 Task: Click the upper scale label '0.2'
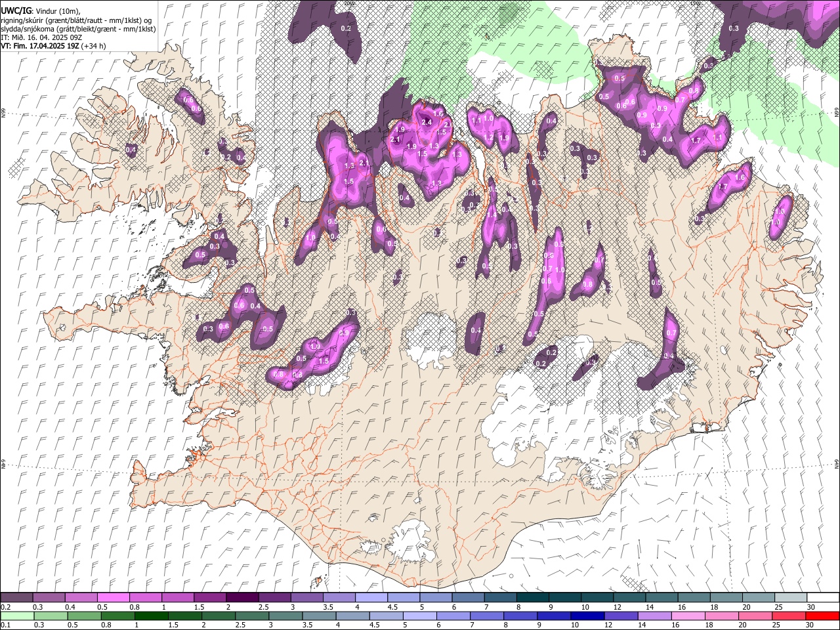[5, 607]
